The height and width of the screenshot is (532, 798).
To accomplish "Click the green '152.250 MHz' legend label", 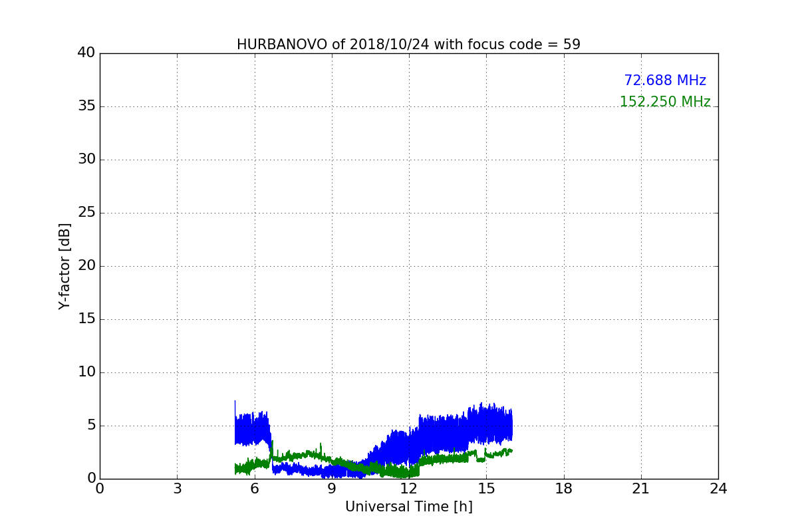I will click(x=665, y=102).
